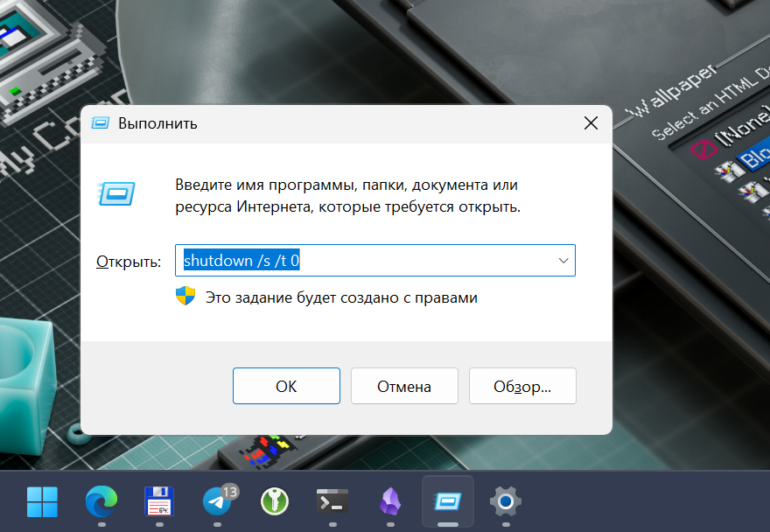
Task: Open file browser via the Обзор… button
Action: pos(522,385)
